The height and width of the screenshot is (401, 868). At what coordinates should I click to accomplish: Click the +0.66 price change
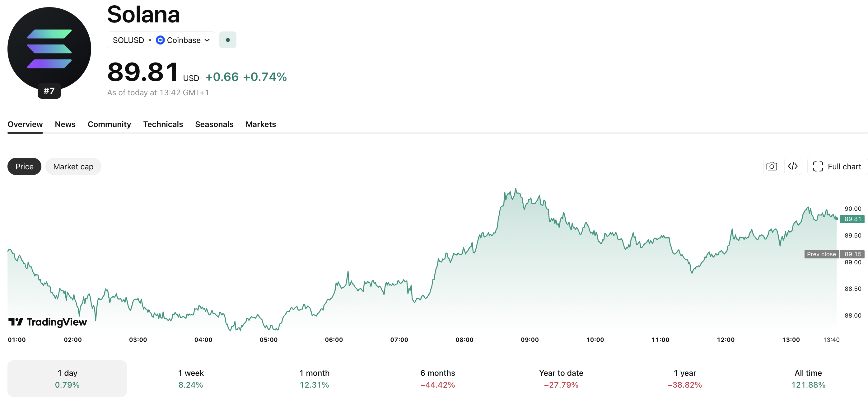tap(222, 77)
